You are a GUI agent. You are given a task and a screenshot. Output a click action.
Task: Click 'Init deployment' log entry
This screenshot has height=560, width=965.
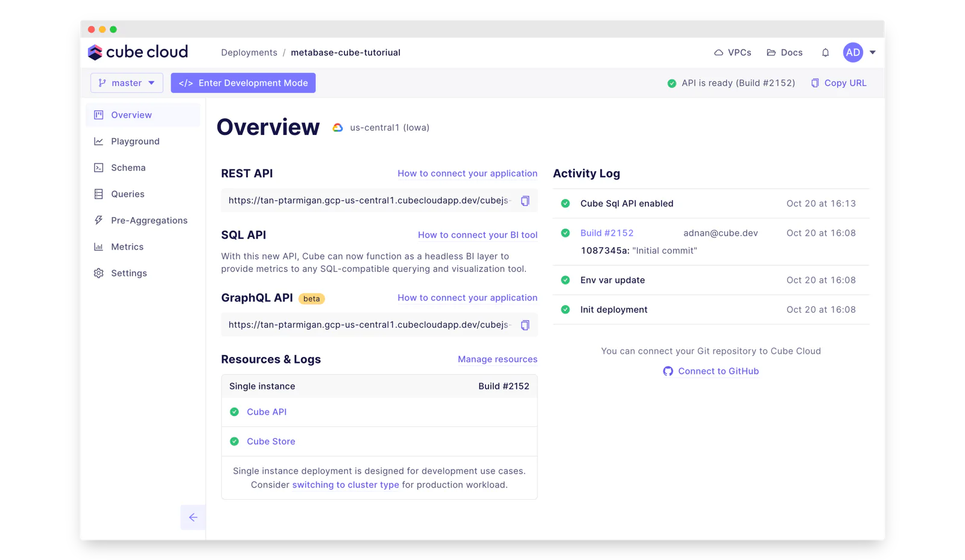(711, 310)
